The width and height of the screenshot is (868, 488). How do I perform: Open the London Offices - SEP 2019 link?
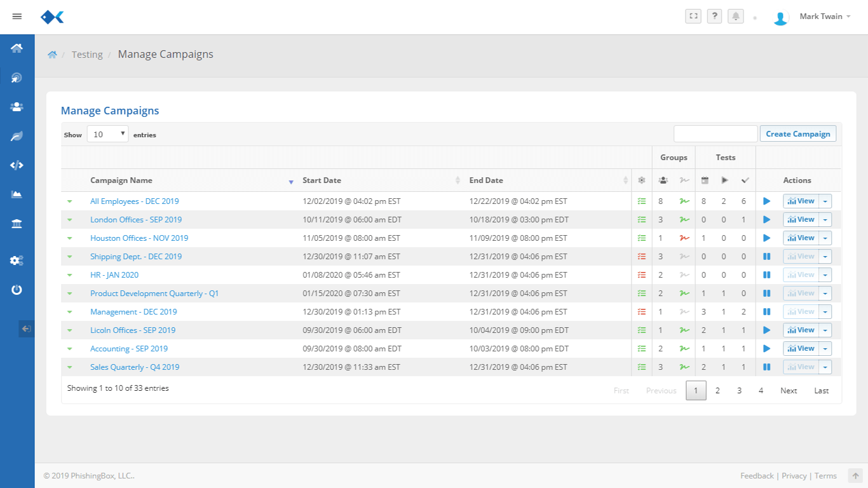[136, 220]
